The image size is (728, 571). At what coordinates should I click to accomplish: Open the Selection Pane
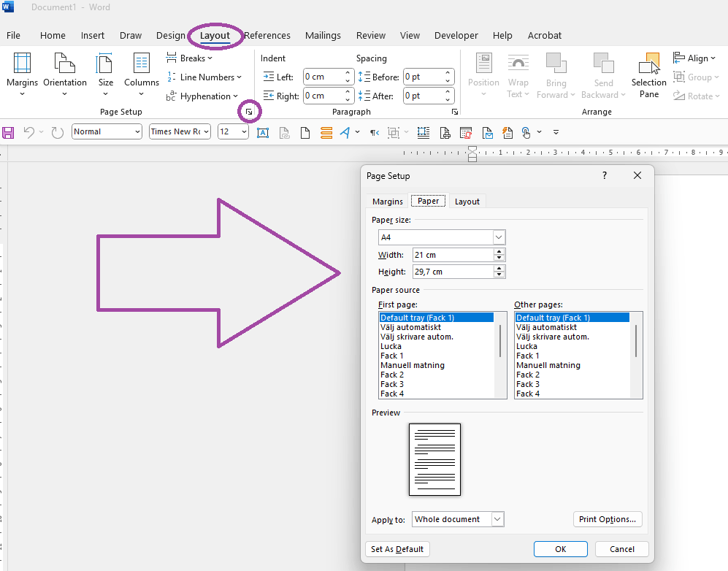tap(648, 75)
